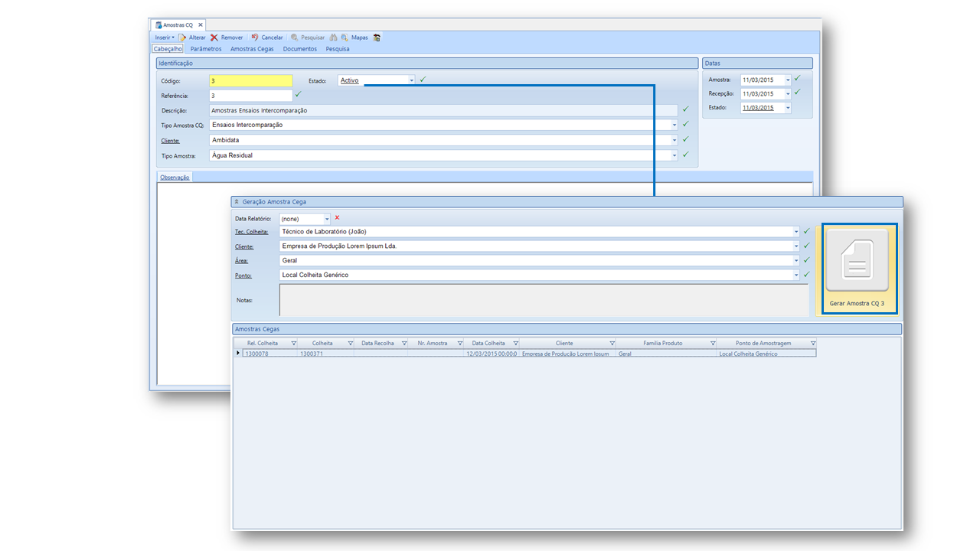Collapse the Geração Amostra Cega panel
This screenshot has height=551, width=980.
[237, 202]
